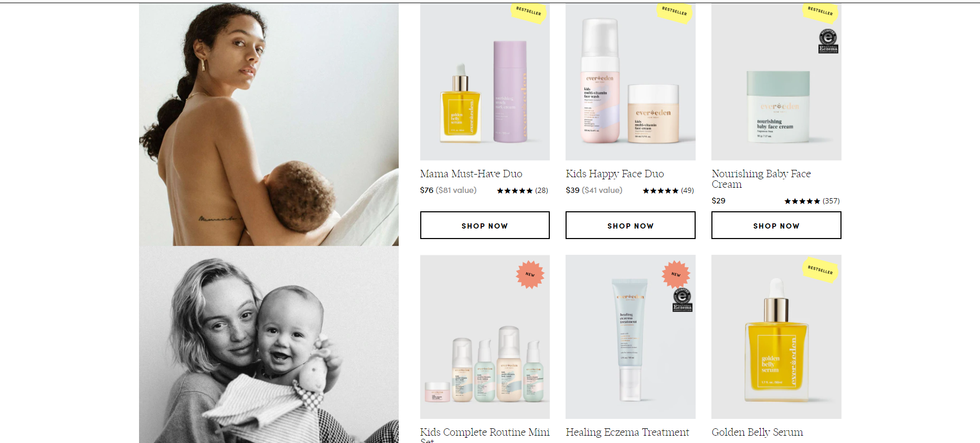Click the Bestseller badge on Kids Happy Face Duo
Screen dimensions: 980x443
[675, 12]
